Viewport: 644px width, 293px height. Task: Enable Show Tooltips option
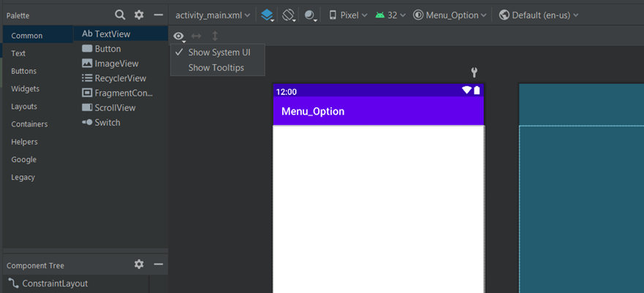[x=218, y=68]
